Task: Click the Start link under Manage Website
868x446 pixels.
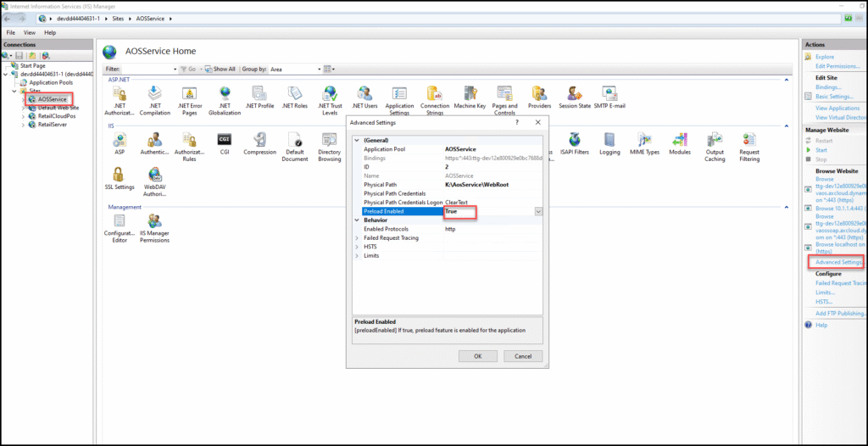Action: click(x=821, y=150)
